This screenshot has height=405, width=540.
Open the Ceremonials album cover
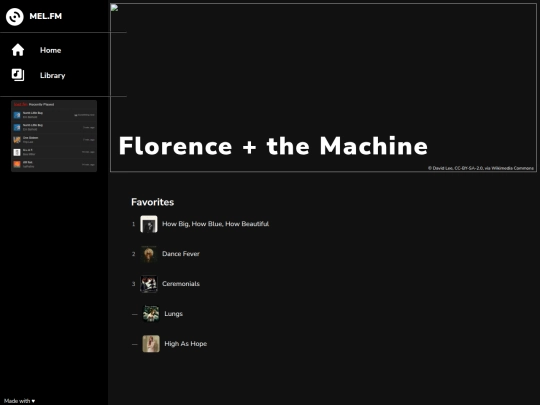point(149,284)
